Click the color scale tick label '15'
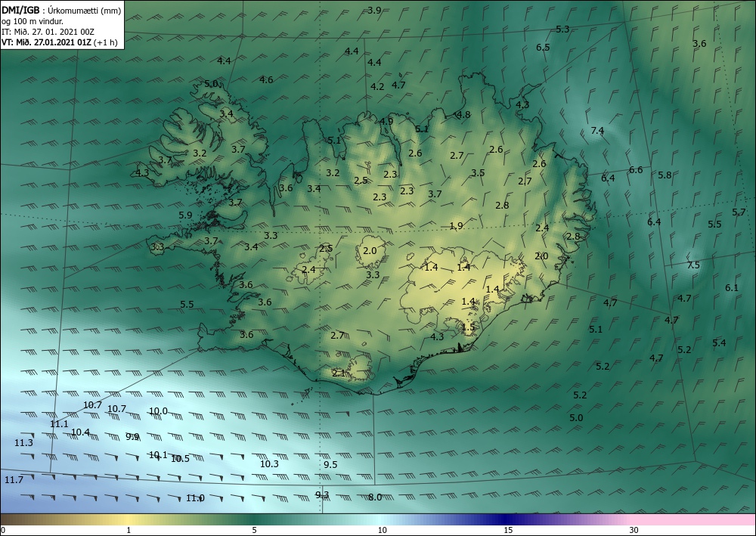Viewport: 756px width, 536px height. 508,530
